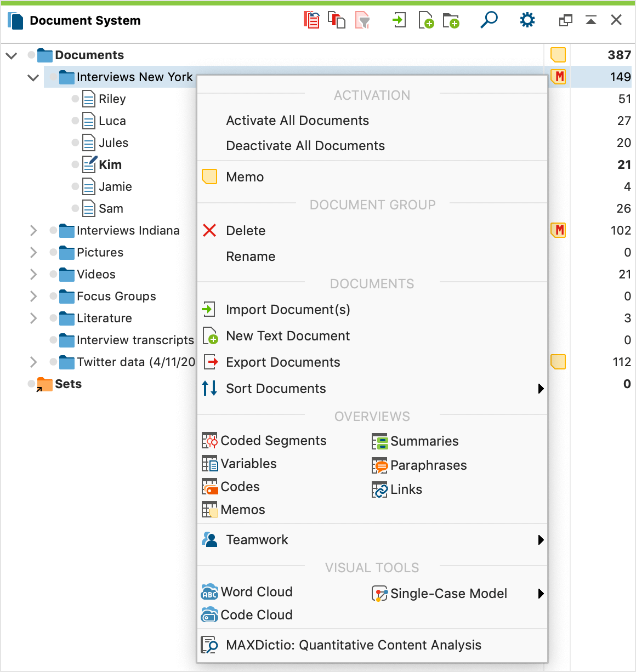The width and height of the screenshot is (636, 672).
Task: Open Single-Case Model submenu
Action: click(458, 594)
